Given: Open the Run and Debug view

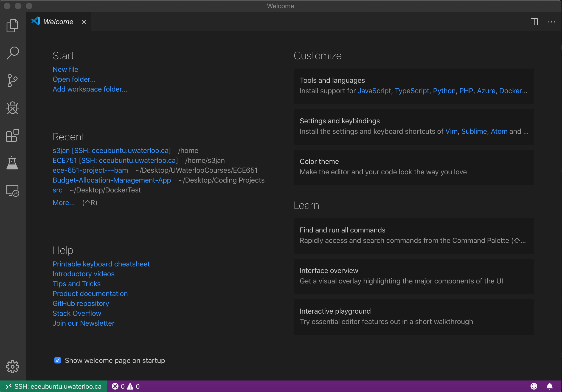Looking at the screenshot, I should click(x=12, y=108).
